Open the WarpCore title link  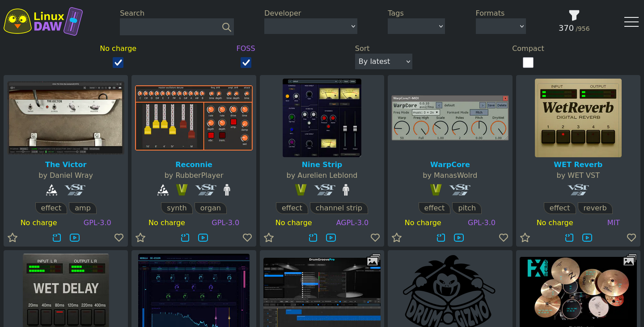pyautogui.click(x=450, y=164)
